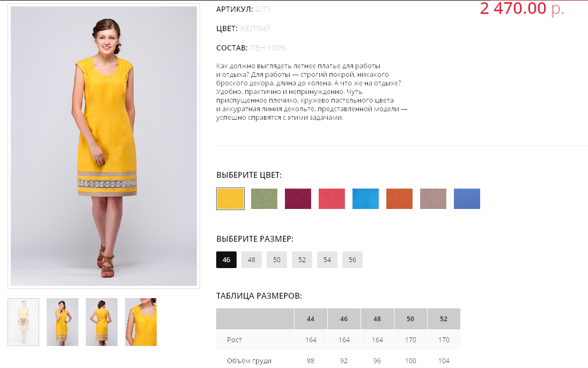The height and width of the screenshot is (368, 588).
Task: Choose size 54 button
Action: (327, 260)
